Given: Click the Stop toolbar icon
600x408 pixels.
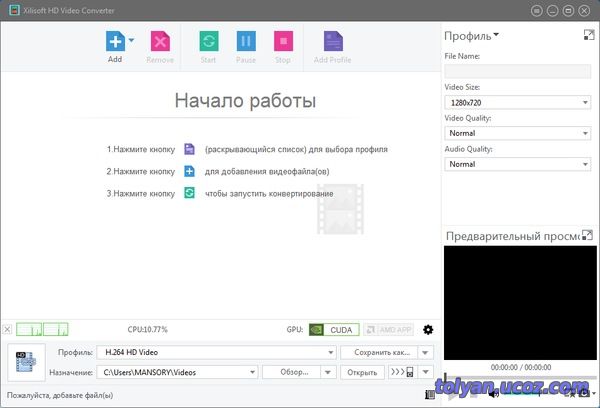Looking at the screenshot, I should (284, 41).
